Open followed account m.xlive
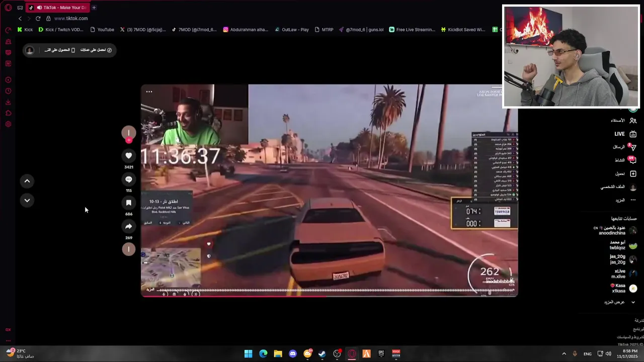Viewport: 644px width, 362px height. point(624,274)
